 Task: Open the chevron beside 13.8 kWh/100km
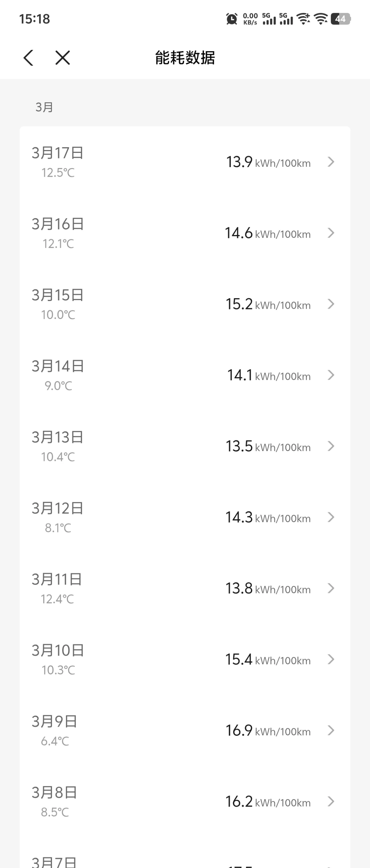(x=331, y=588)
